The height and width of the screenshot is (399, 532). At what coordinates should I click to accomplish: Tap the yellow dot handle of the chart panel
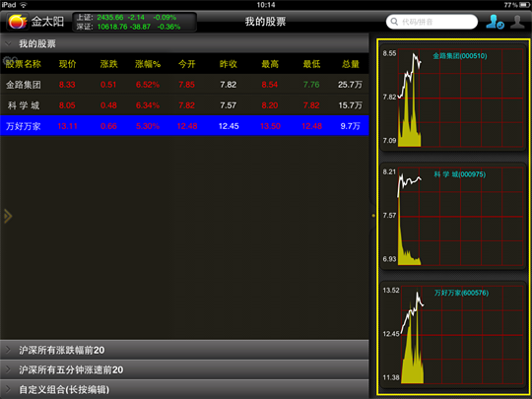(373, 216)
